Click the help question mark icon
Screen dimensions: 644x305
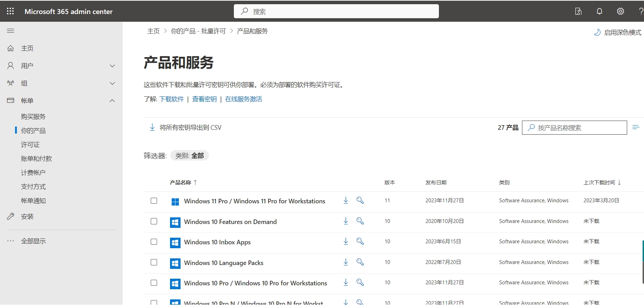641,11
